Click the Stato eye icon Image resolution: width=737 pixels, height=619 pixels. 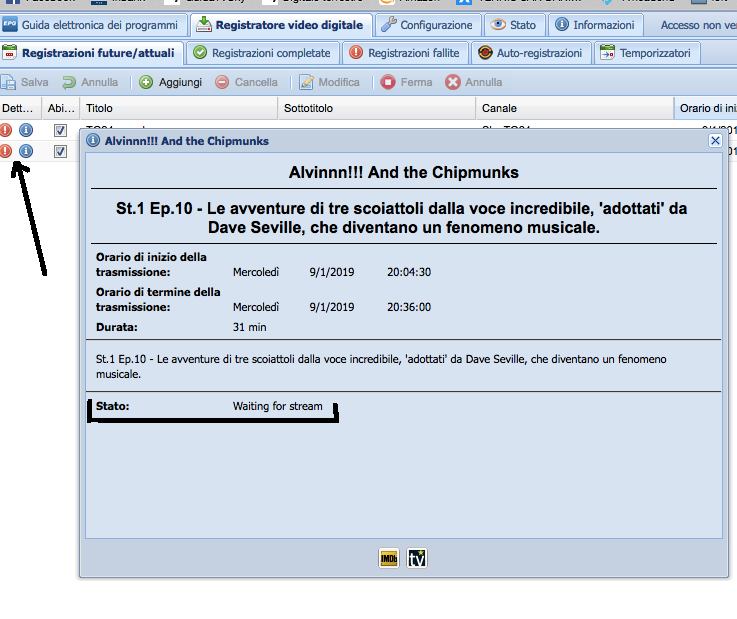498,24
